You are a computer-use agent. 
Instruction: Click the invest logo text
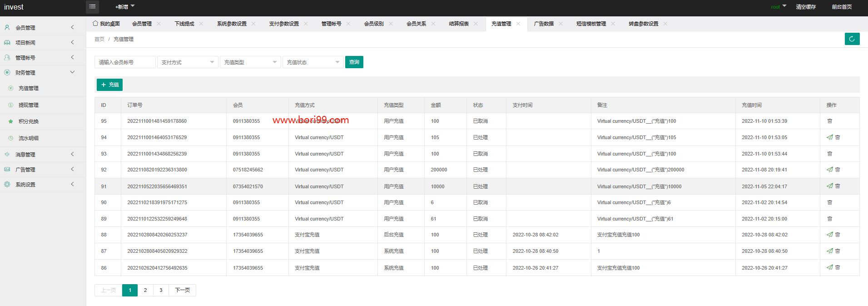[14, 7]
